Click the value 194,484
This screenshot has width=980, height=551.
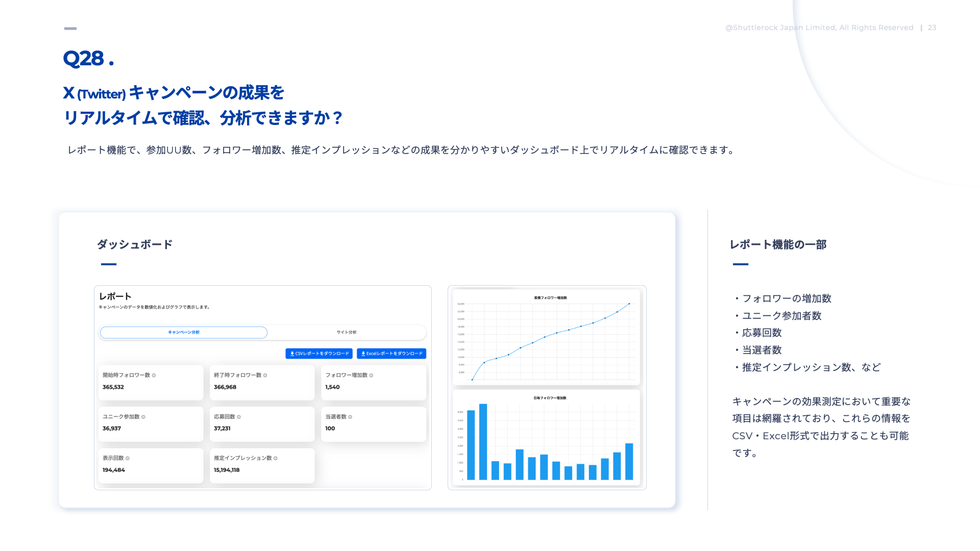pos(114,470)
